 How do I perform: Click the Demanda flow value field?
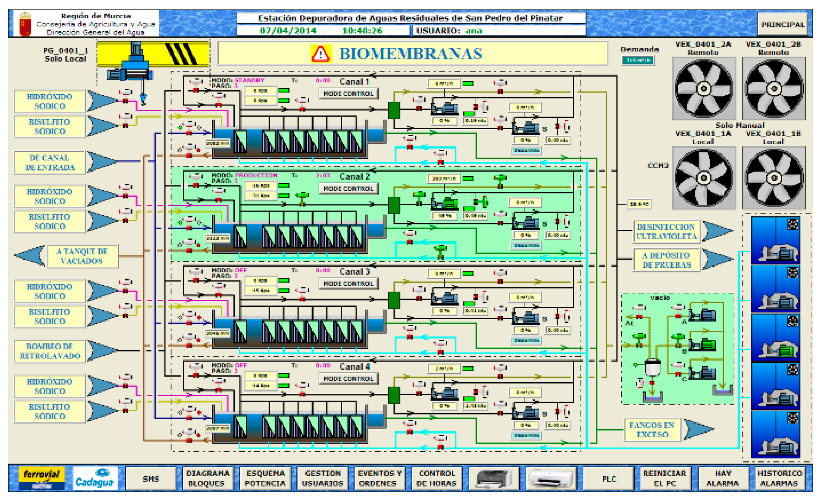638,60
